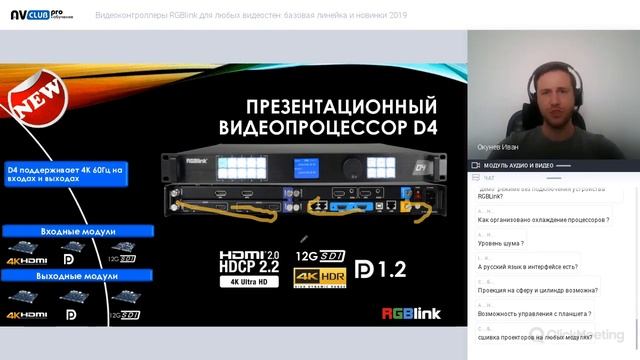Click the D4 processor front panel image
Screen dimensions: 640x360
[304, 165]
